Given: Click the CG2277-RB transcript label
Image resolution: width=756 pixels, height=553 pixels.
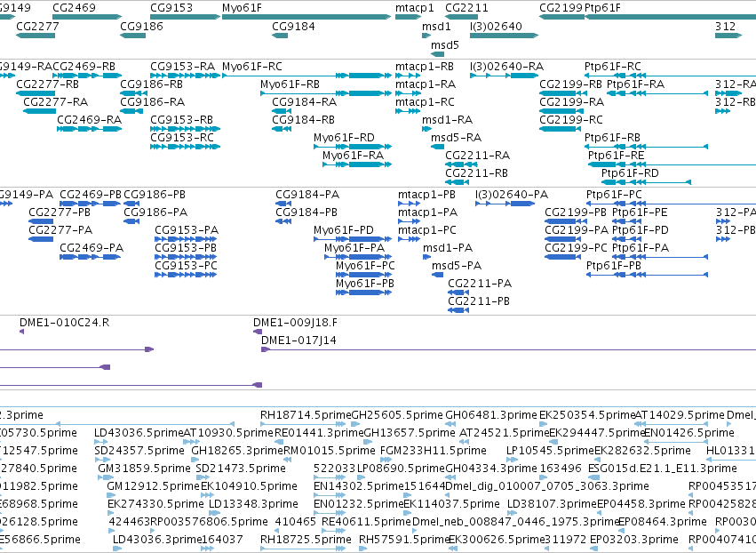Looking at the screenshot, I should [x=47, y=84].
